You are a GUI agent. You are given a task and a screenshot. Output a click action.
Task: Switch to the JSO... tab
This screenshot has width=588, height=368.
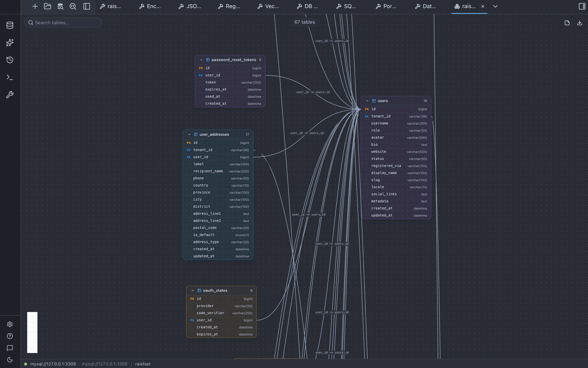click(x=190, y=6)
